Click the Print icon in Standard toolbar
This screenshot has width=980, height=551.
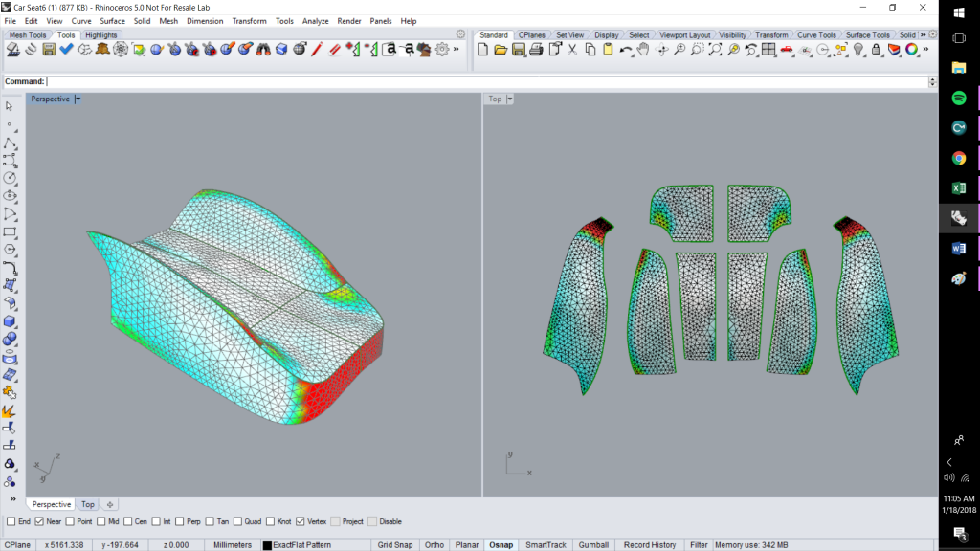tap(536, 50)
